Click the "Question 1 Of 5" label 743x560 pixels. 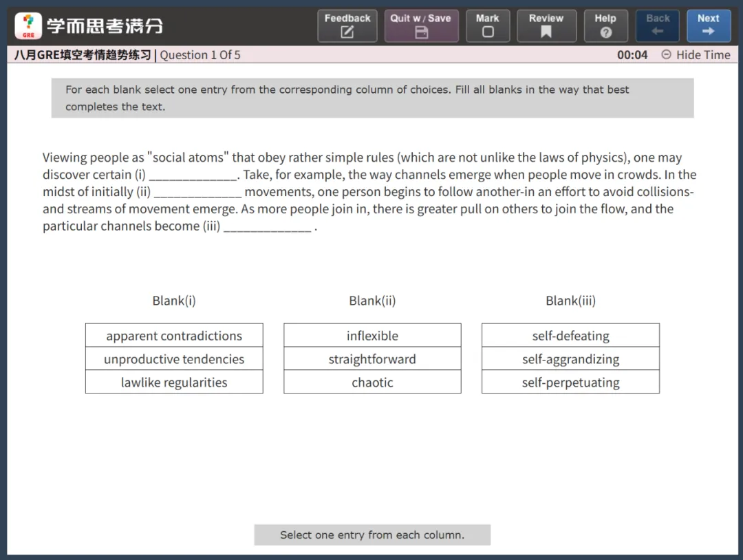200,55
